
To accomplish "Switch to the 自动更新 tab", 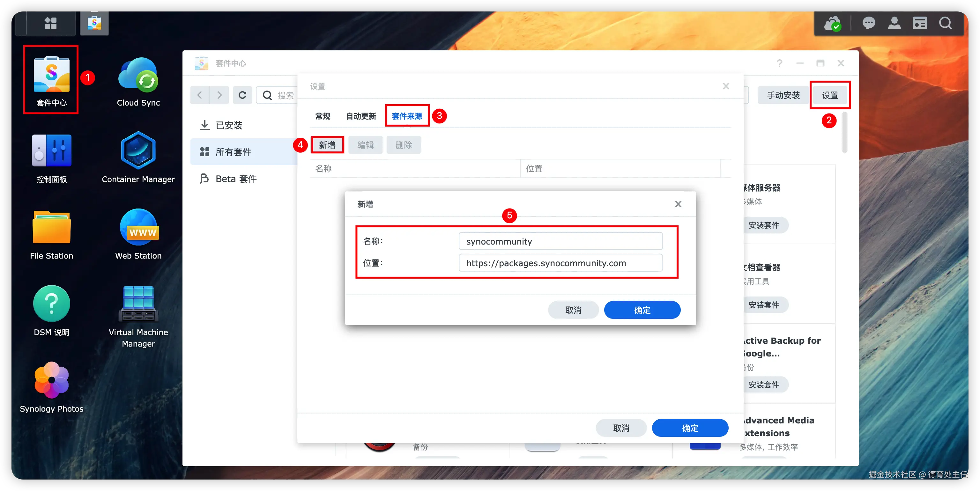I will (x=361, y=116).
